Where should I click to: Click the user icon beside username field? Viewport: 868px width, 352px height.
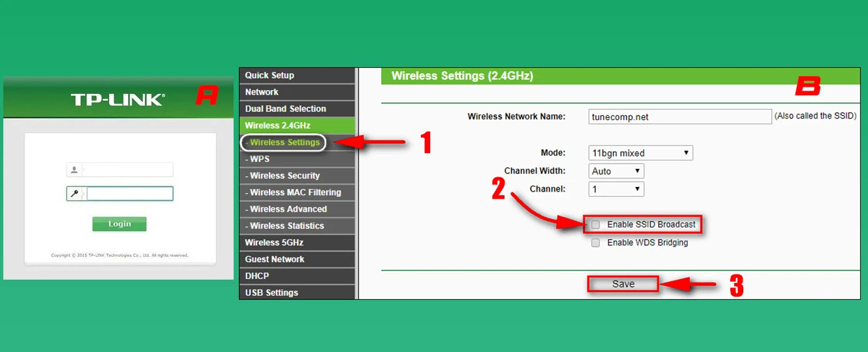[x=74, y=169]
